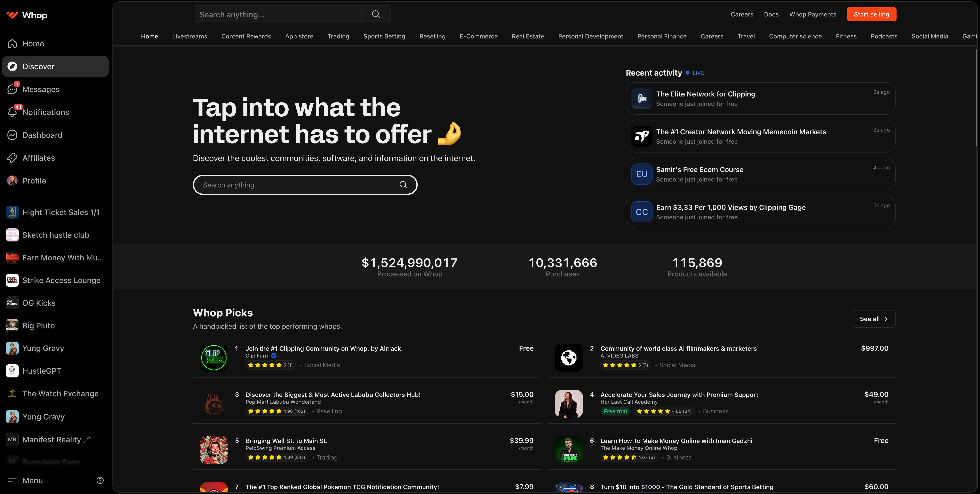Open the Dashboard sidebar item
The width and height of the screenshot is (980, 494).
(42, 135)
